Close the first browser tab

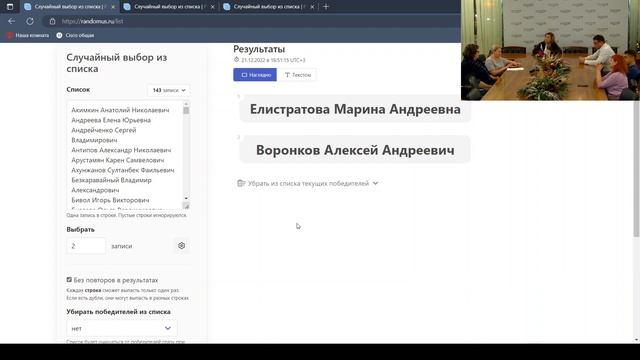click(113, 7)
